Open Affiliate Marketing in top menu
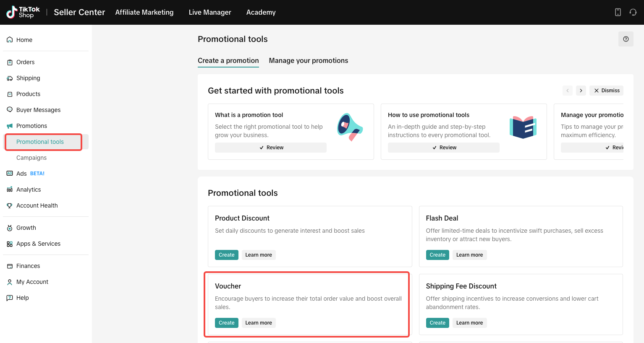Image resolution: width=644 pixels, height=343 pixels. (144, 12)
